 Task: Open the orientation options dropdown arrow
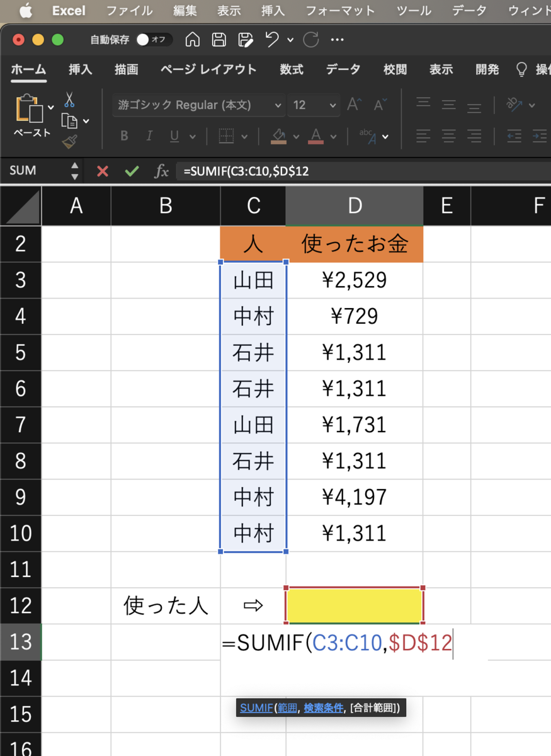tap(532, 105)
